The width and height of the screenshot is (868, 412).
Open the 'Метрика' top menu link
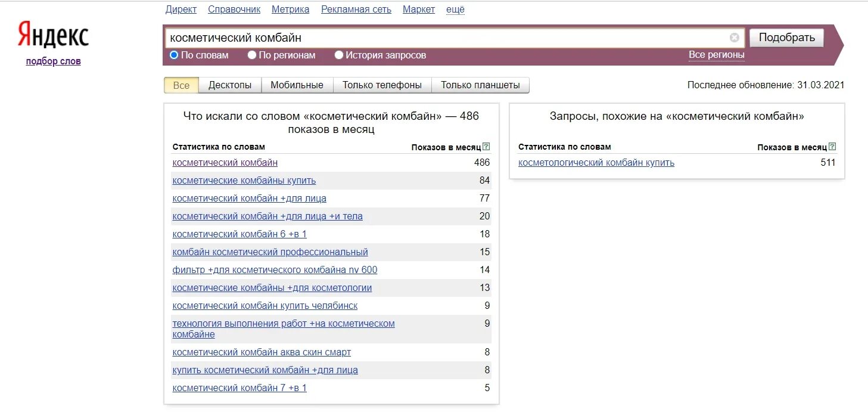pyautogui.click(x=290, y=9)
